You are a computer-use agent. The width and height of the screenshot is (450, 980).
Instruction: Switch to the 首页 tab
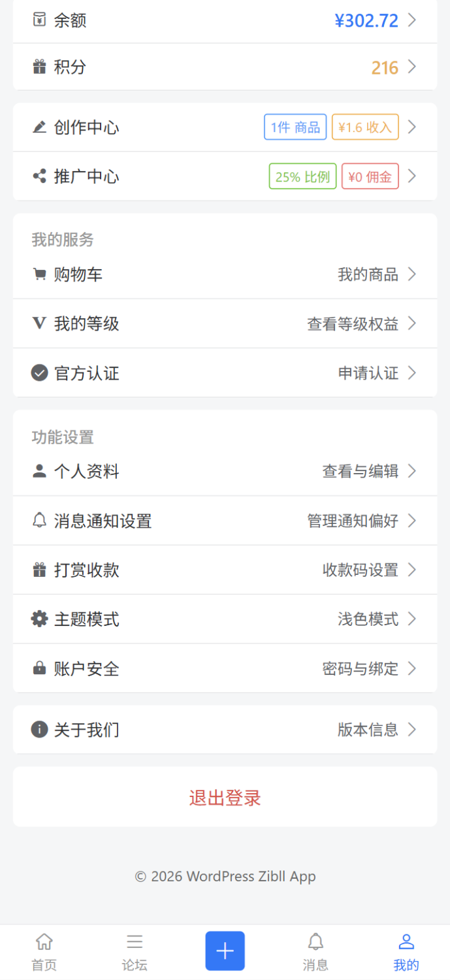(x=44, y=951)
